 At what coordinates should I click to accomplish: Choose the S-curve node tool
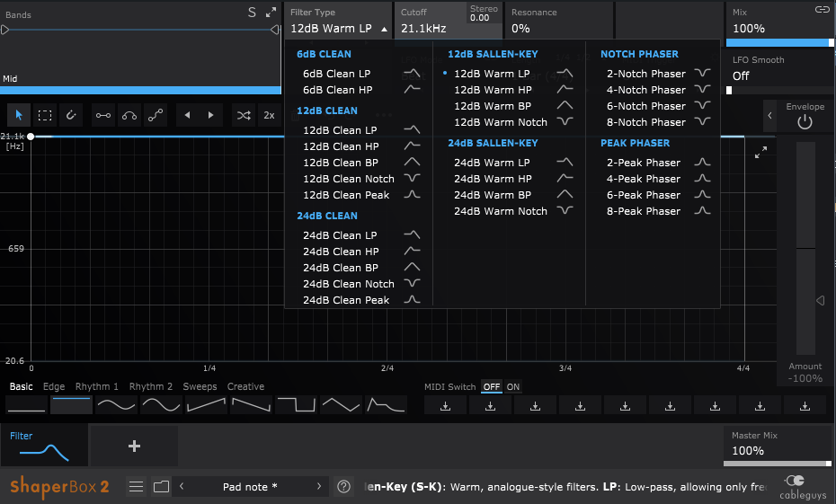156,115
